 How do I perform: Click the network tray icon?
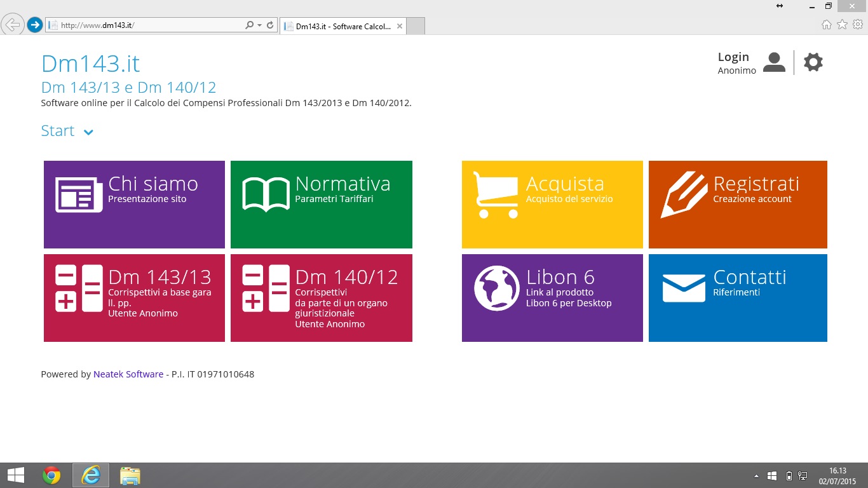click(803, 476)
